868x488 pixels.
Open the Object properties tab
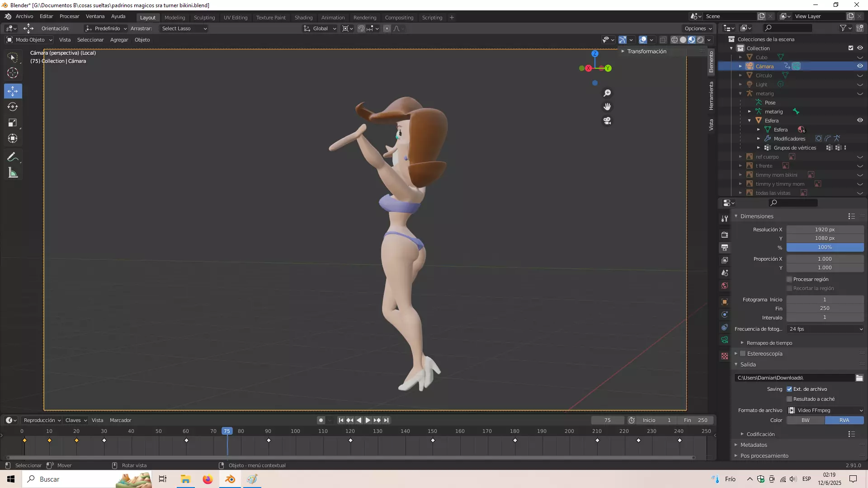tap(725, 302)
